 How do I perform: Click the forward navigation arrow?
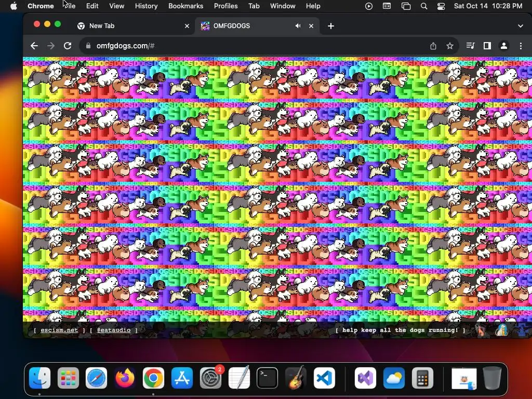(x=51, y=46)
